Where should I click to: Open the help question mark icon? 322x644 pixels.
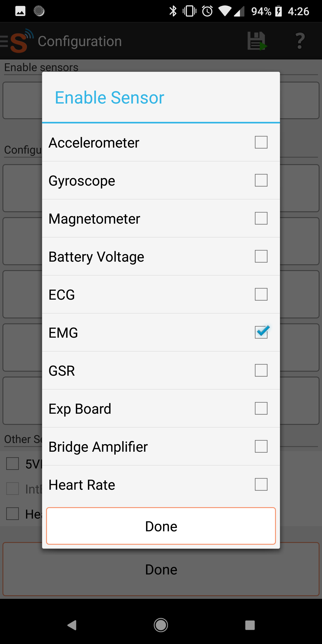[300, 41]
